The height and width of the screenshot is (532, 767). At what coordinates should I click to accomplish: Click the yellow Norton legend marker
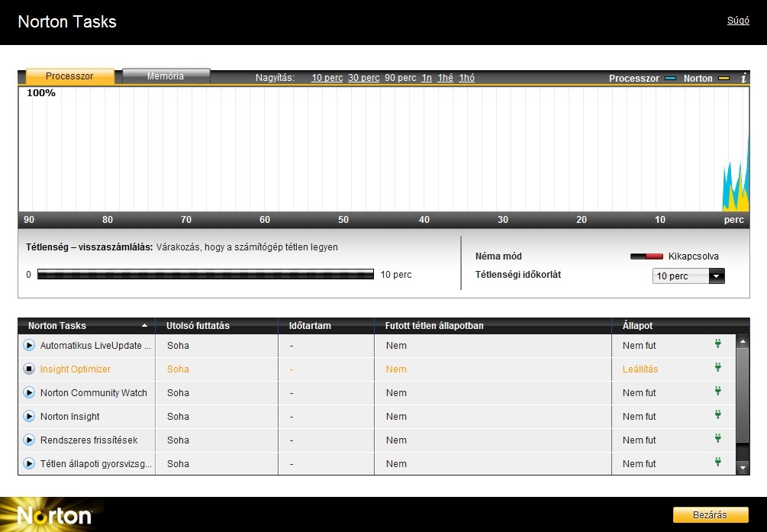coord(724,79)
